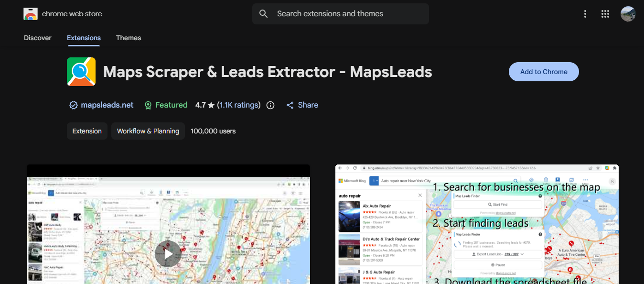Screen dimensions: 644x284
Task: Play the extension preview video
Action: 168,254
